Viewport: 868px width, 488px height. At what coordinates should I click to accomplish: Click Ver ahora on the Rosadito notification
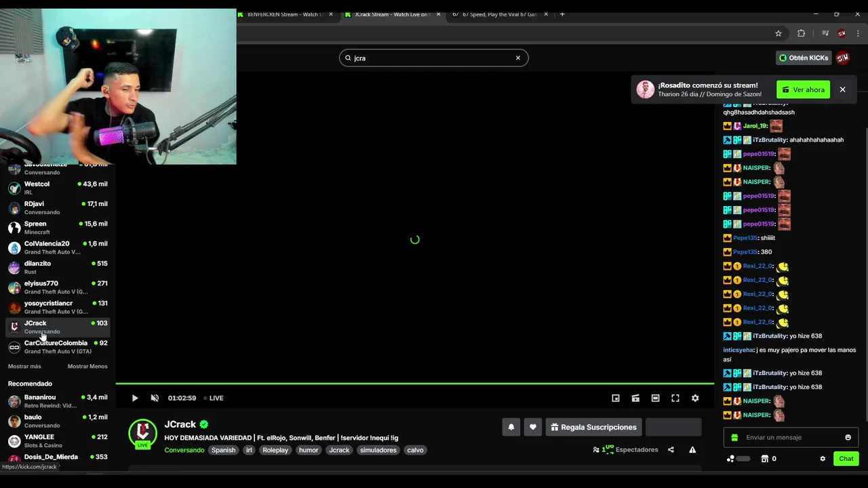(x=803, y=89)
